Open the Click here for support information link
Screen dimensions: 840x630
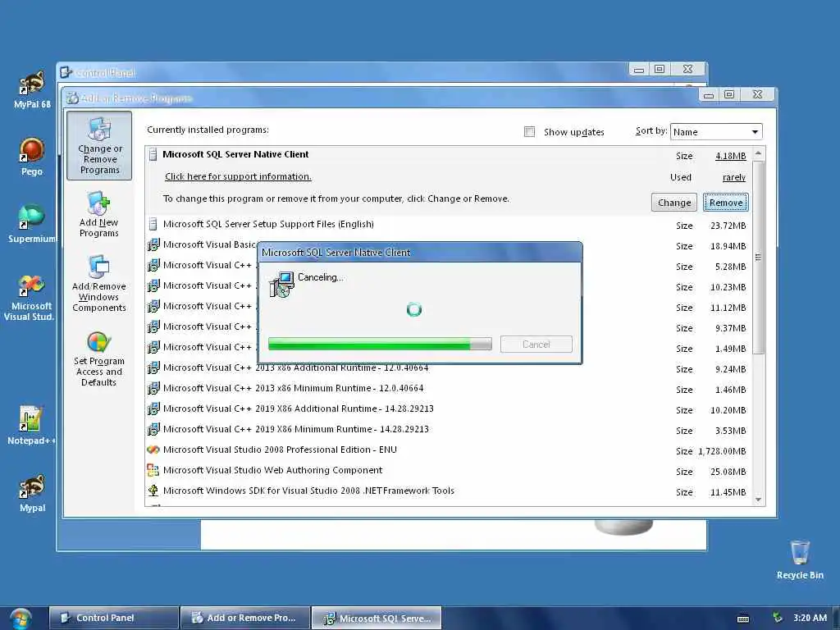[238, 176]
